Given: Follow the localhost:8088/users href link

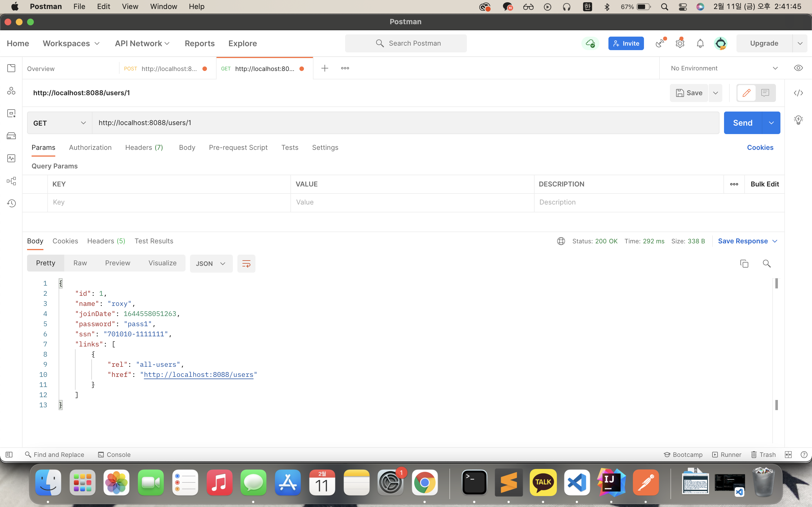Looking at the screenshot, I should pyautogui.click(x=198, y=375).
